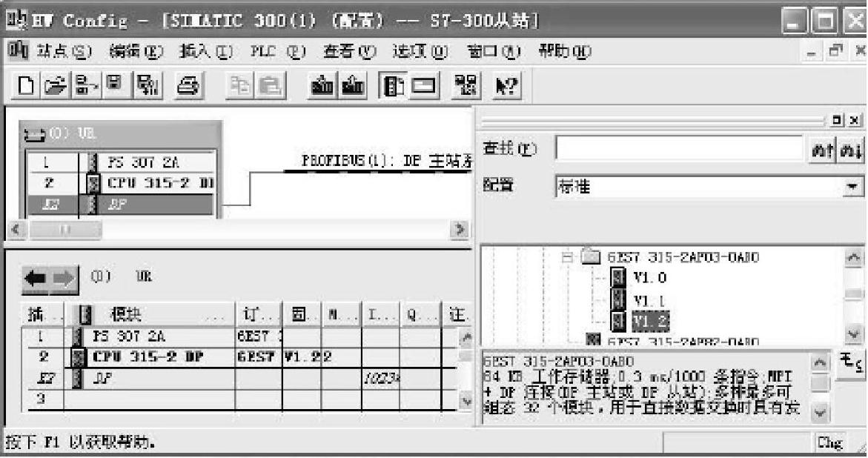Click the back arrow in detail view
Viewport: 868px width, 458px height.
coord(36,279)
